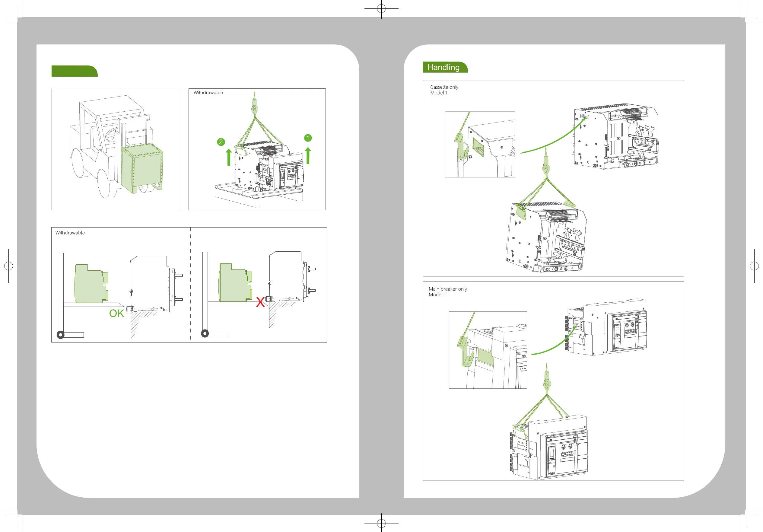Click the red X mark
Screen dimensions: 763x532
pyautogui.click(x=260, y=302)
